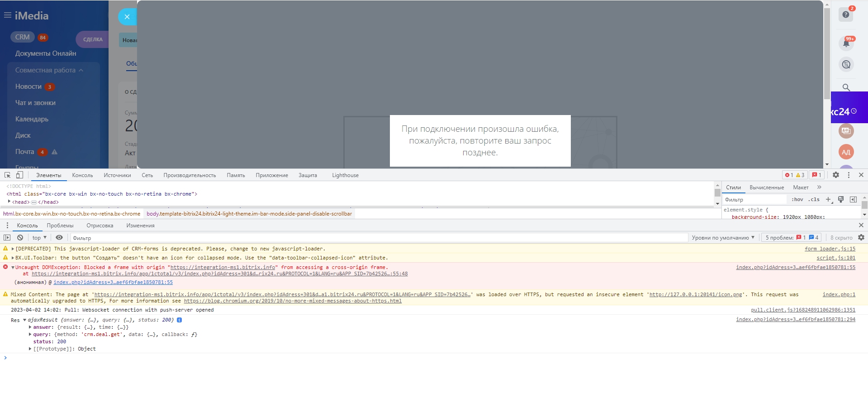Open the 'top' JavaScript context dropdown

tap(39, 238)
